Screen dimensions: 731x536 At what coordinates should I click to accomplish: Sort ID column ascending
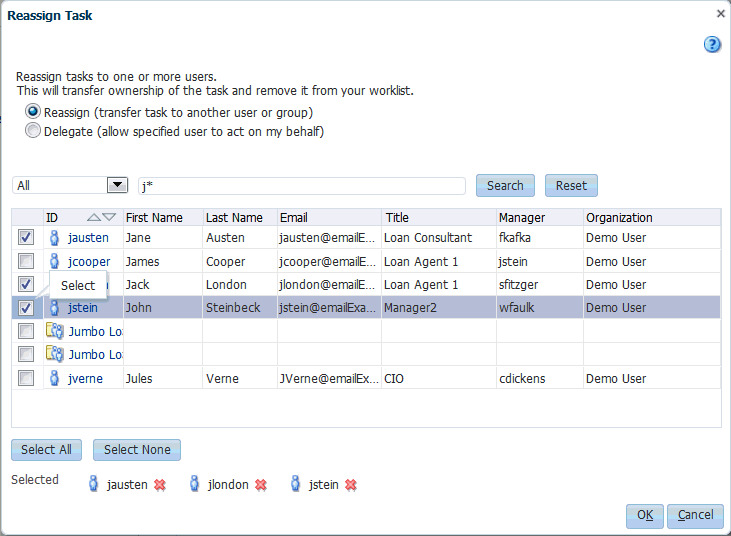(x=94, y=217)
